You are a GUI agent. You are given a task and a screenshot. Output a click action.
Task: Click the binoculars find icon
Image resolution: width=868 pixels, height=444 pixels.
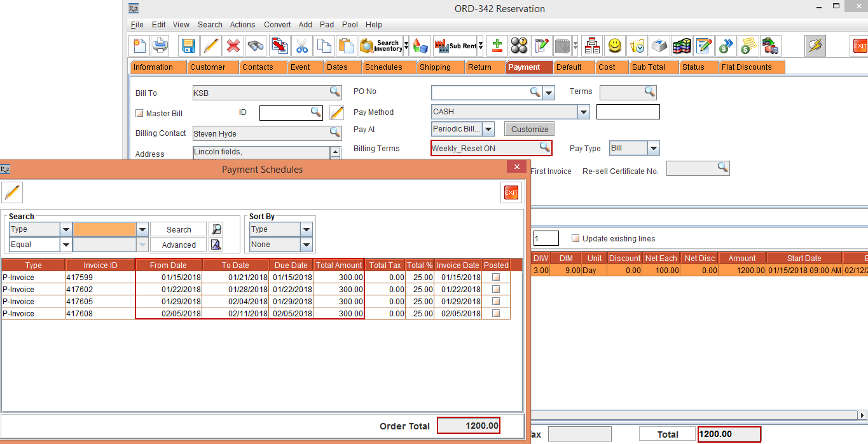click(256, 46)
